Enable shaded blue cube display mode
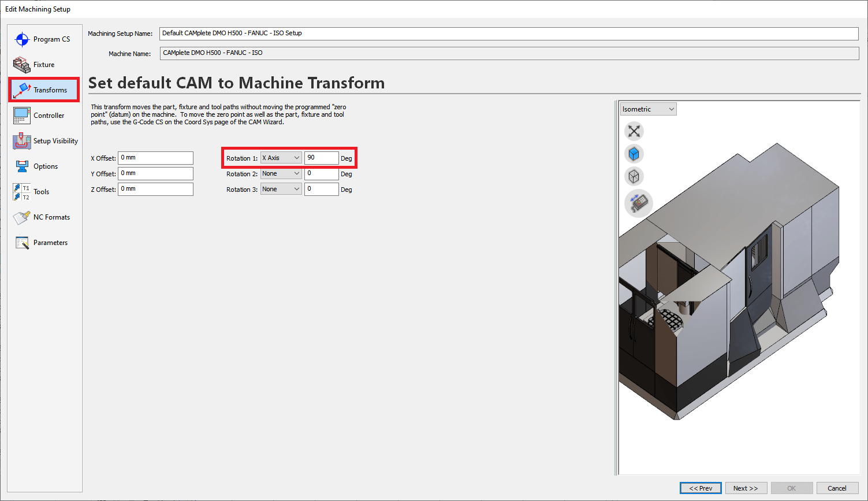This screenshot has width=868, height=501. pyautogui.click(x=634, y=154)
